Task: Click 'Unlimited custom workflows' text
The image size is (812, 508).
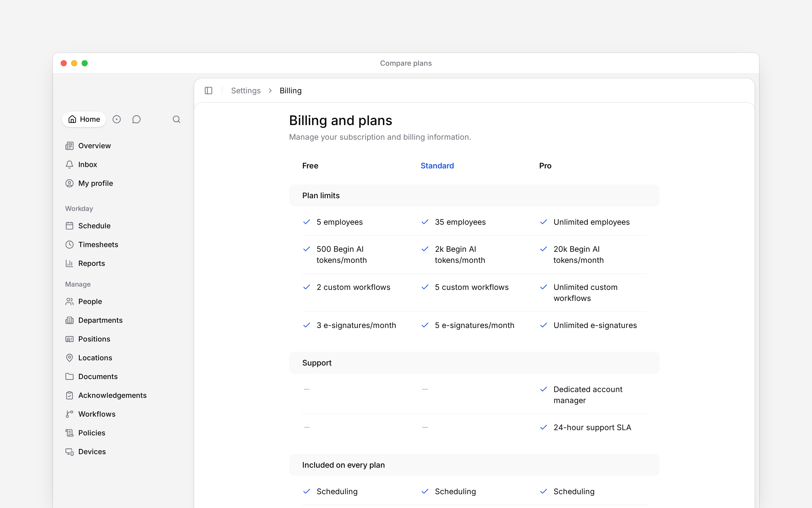Action: coord(586,293)
